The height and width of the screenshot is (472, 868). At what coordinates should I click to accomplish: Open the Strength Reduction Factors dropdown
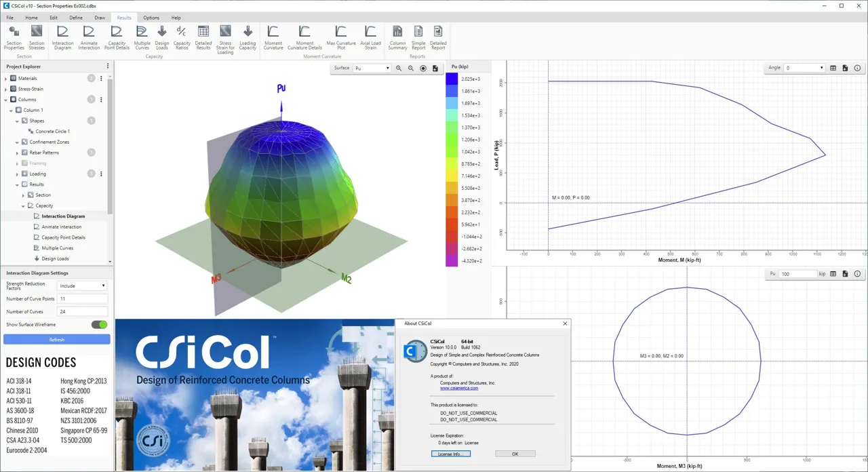(82, 286)
